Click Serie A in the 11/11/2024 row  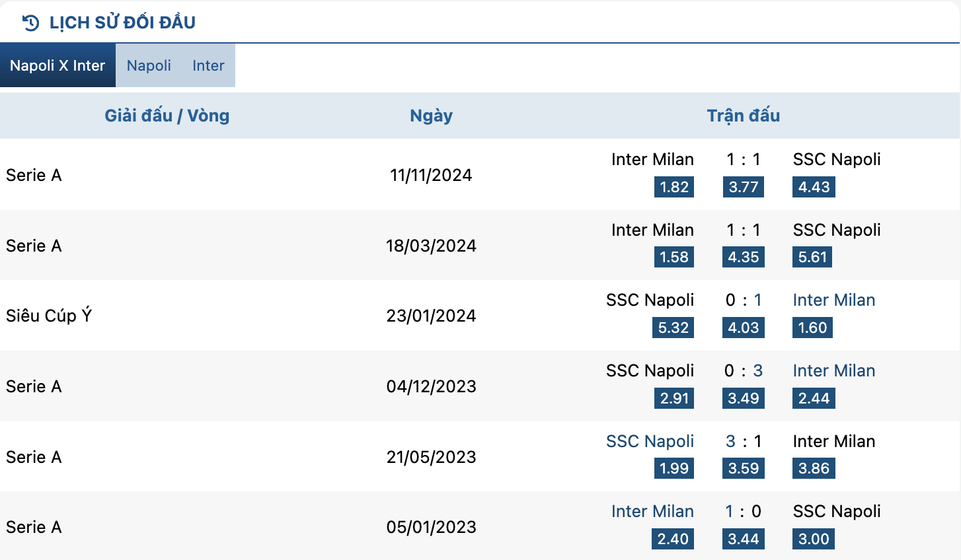pyautogui.click(x=34, y=175)
